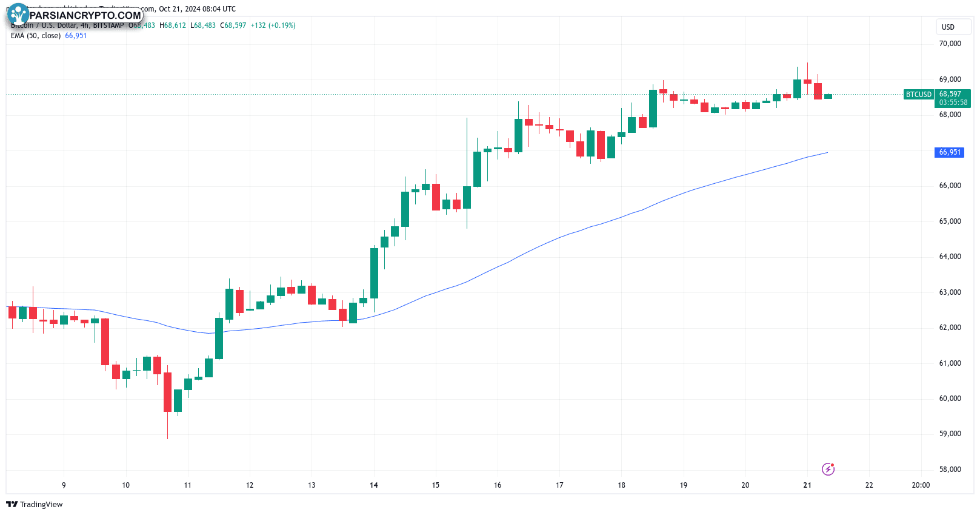Click the close value C68,597 in legend
Screen dimensions: 980x515
[233, 25]
